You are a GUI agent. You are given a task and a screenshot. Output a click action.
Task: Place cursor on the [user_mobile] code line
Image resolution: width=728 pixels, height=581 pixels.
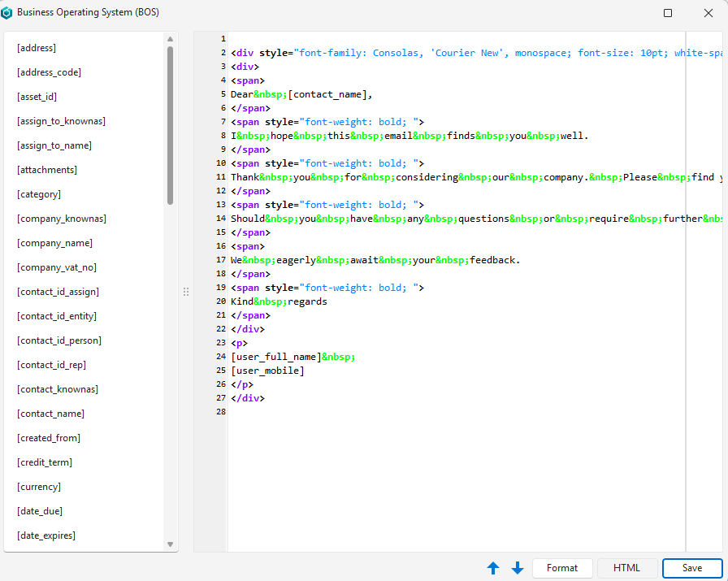point(267,371)
